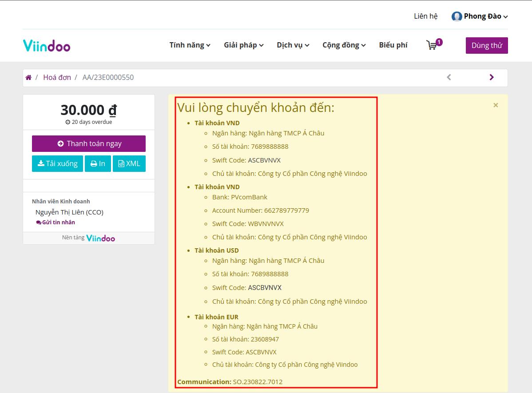Viewport: 532px width, 393px height.
Task: Select Swift Code WBVNVNVX
Action: pos(266,224)
